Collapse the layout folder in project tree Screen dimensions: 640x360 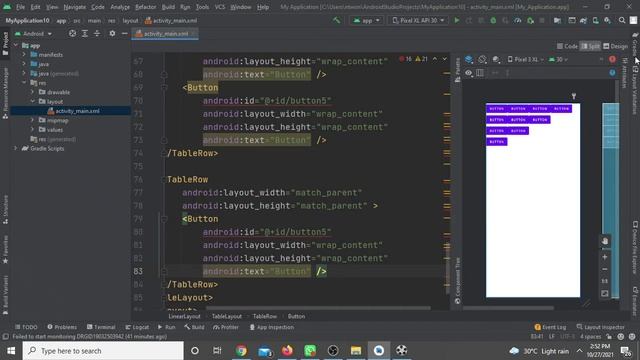pyautogui.click(x=32, y=101)
